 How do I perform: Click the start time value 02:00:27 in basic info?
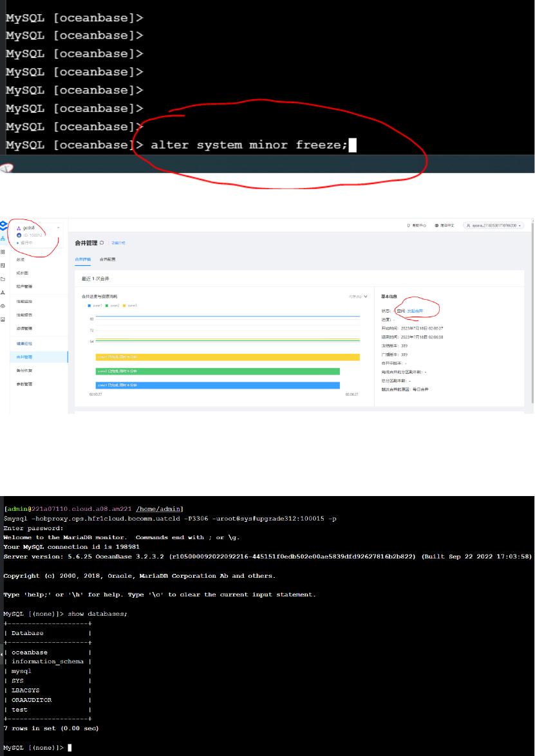[x=422, y=328]
